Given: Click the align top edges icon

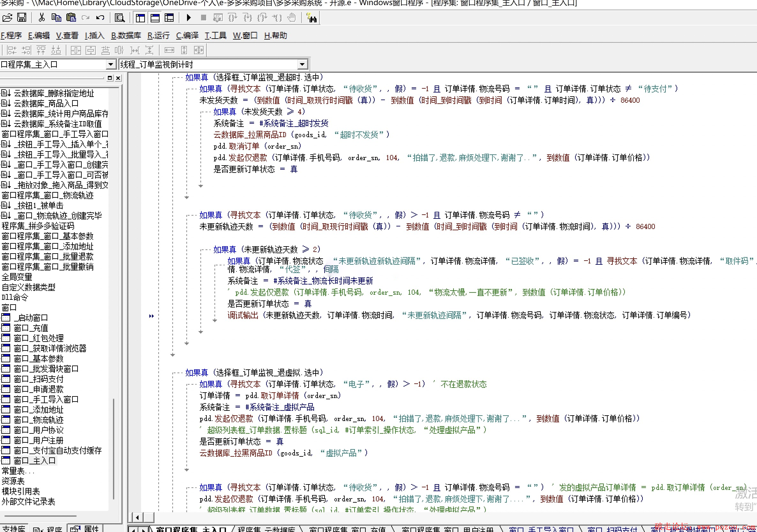Looking at the screenshot, I should coord(41,50).
